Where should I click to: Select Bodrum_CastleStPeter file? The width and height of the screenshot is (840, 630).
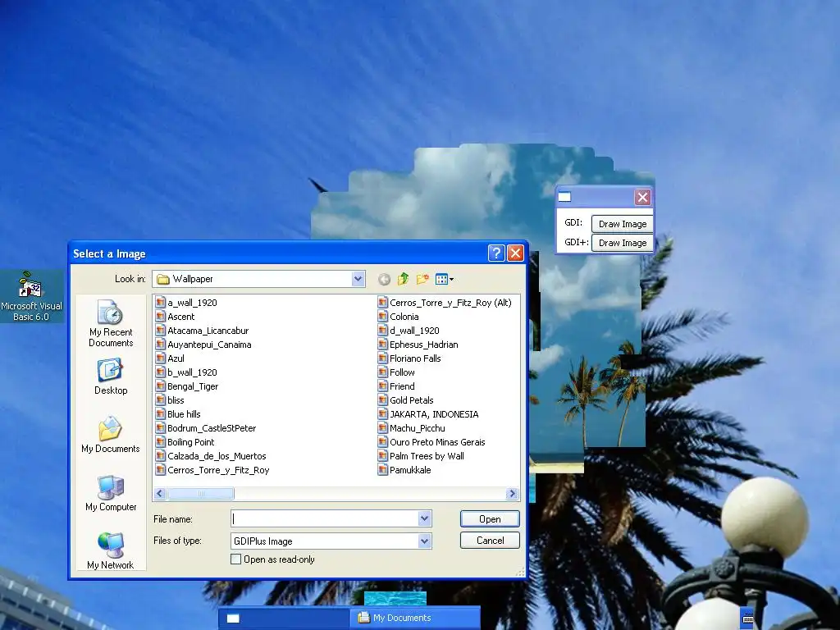[x=206, y=428]
